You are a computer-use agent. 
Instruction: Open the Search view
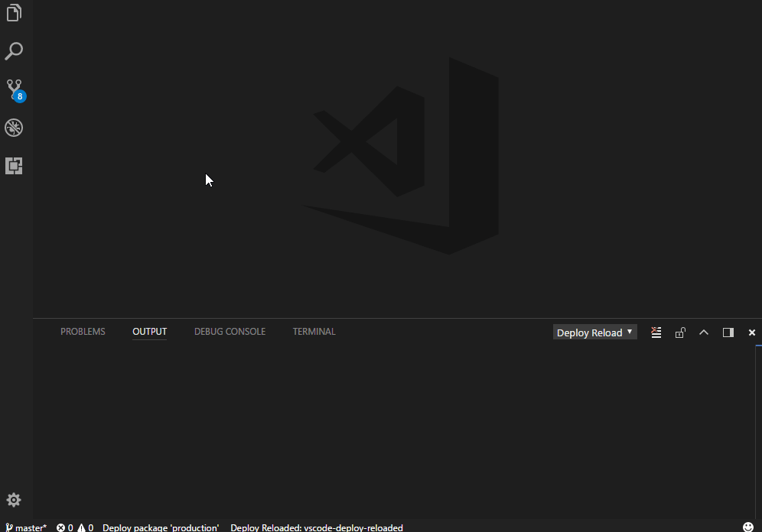coord(14,51)
